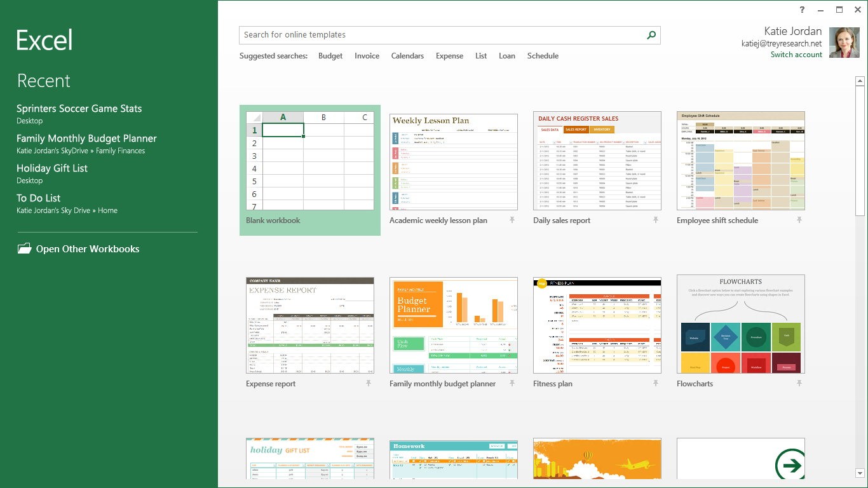The image size is (868, 488).
Task: Click the Help question mark icon
Action: pyautogui.click(x=803, y=10)
